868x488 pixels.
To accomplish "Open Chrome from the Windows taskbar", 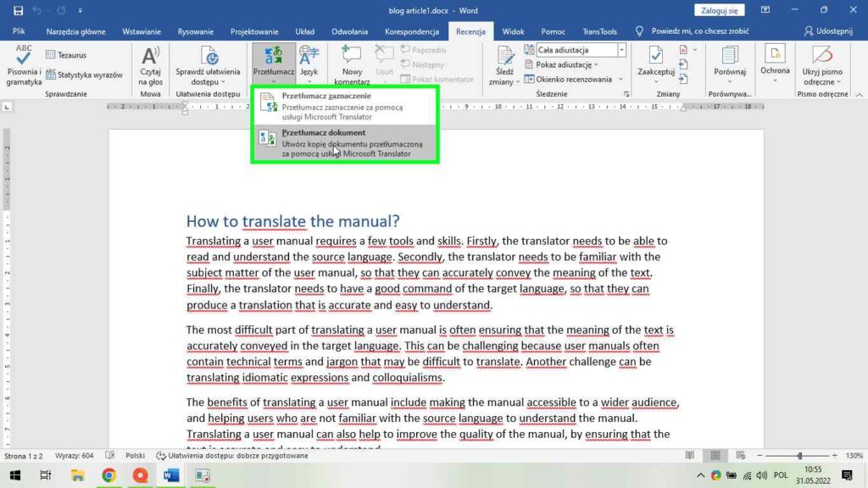I will [109, 475].
